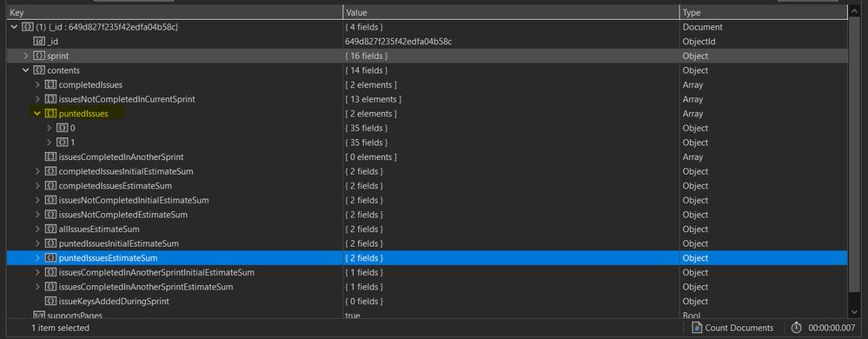This screenshot has height=339, width=868.
Task: Select the sprint key label
Action: 57,56
